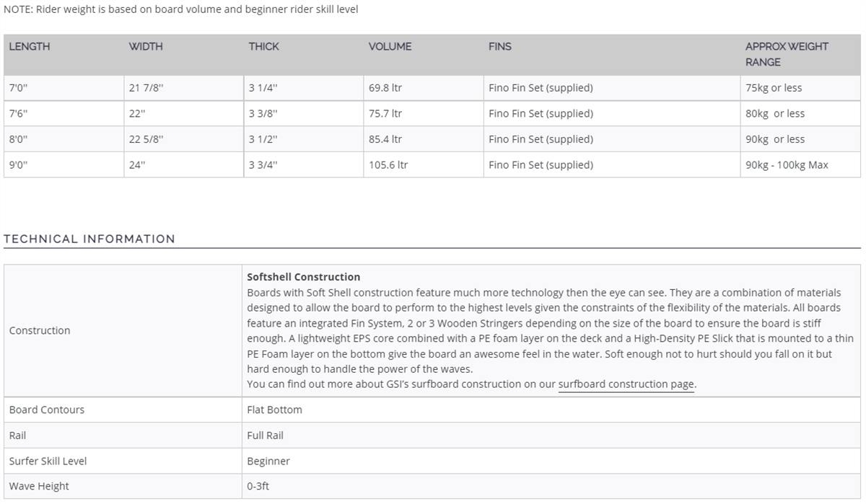Click the Softshell Construction title text
This screenshot has height=504, width=866.
point(304,277)
